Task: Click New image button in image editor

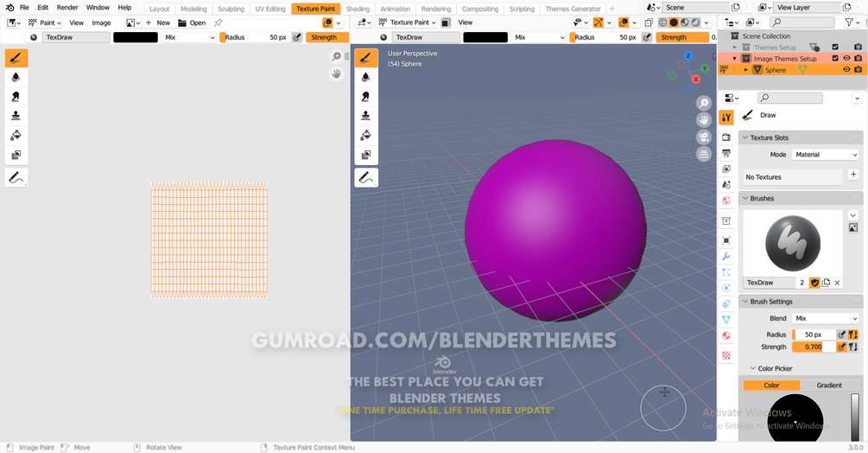Action: click(x=158, y=22)
